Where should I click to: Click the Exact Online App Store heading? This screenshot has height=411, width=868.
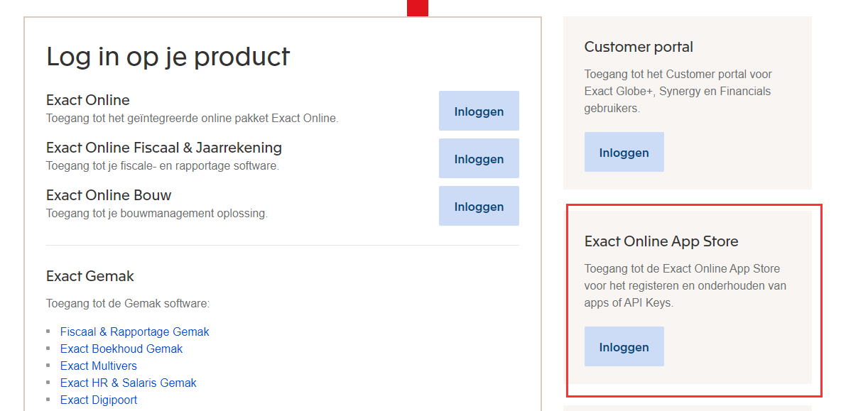click(661, 241)
